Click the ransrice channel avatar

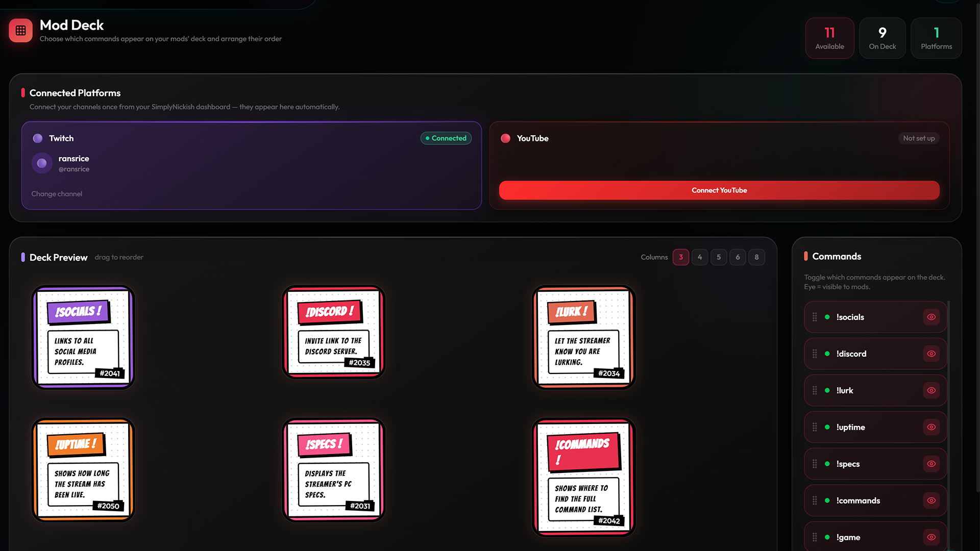coord(42,163)
